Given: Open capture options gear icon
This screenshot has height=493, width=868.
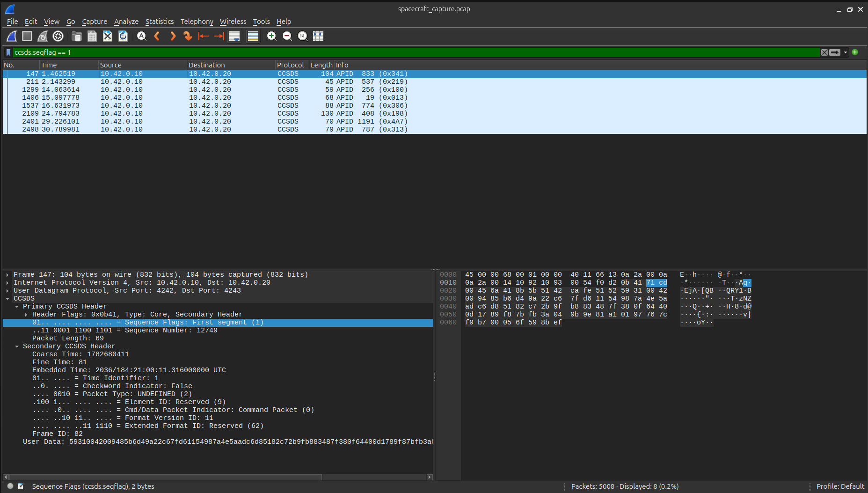Looking at the screenshot, I should (x=58, y=36).
